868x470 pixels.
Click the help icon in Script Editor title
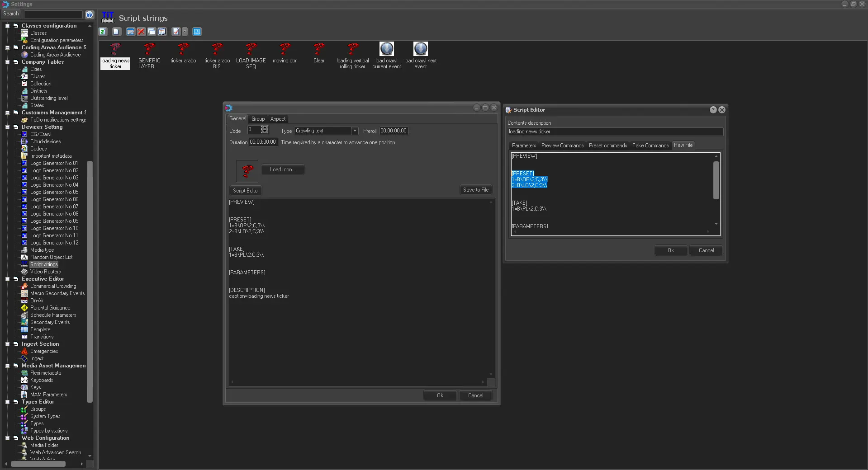point(713,110)
